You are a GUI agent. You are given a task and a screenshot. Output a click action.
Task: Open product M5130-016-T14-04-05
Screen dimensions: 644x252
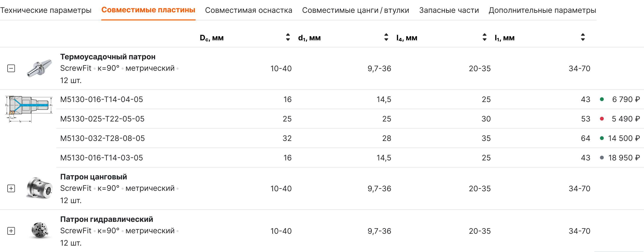click(102, 99)
